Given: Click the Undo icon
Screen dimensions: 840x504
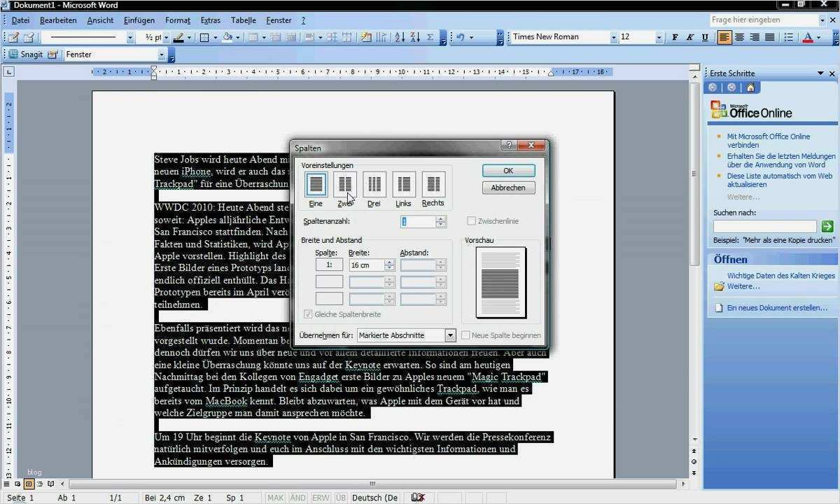Looking at the screenshot, I should point(460,36).
